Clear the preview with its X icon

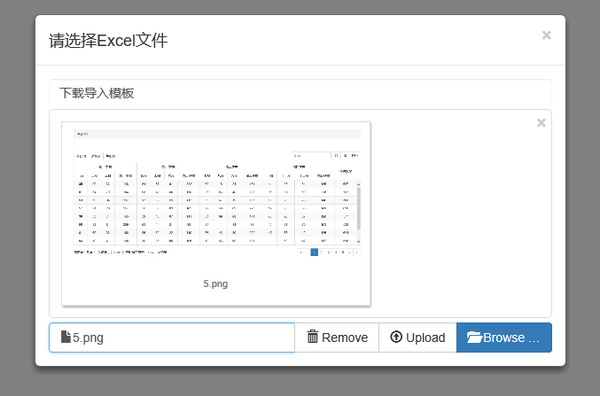541,123
